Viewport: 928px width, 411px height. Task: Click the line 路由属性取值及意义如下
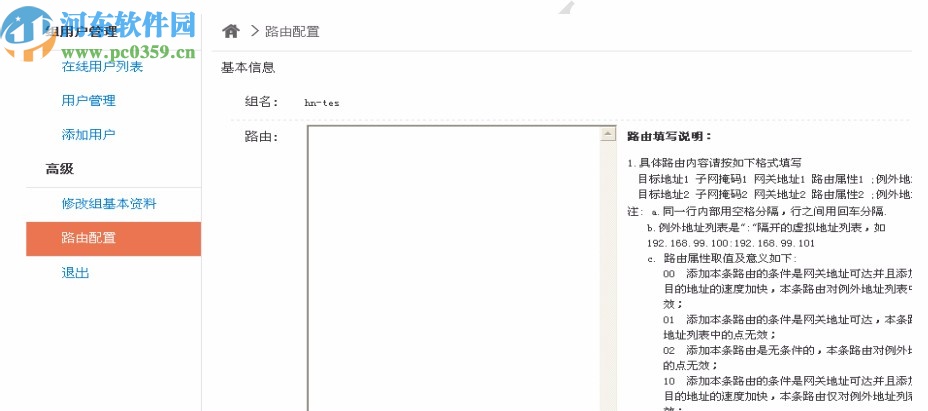point(730,258)
